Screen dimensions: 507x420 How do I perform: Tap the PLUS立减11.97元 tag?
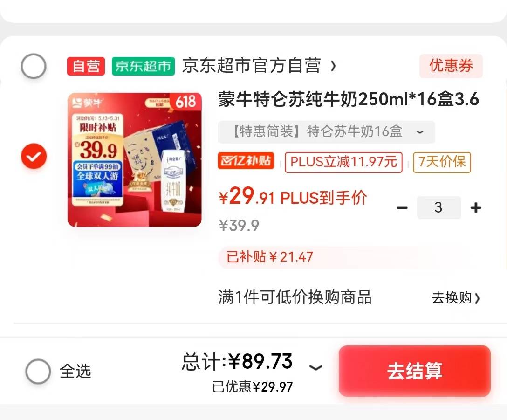coord(343,162)
